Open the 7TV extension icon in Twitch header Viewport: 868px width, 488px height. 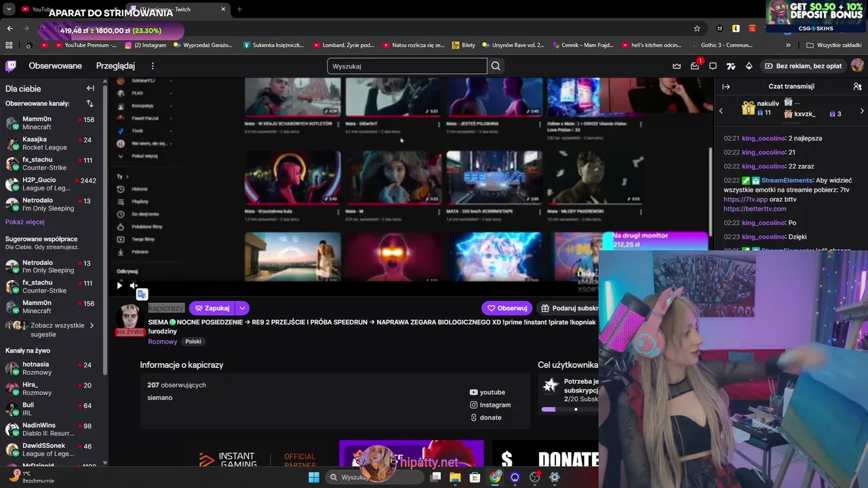(x=730, y=66)
